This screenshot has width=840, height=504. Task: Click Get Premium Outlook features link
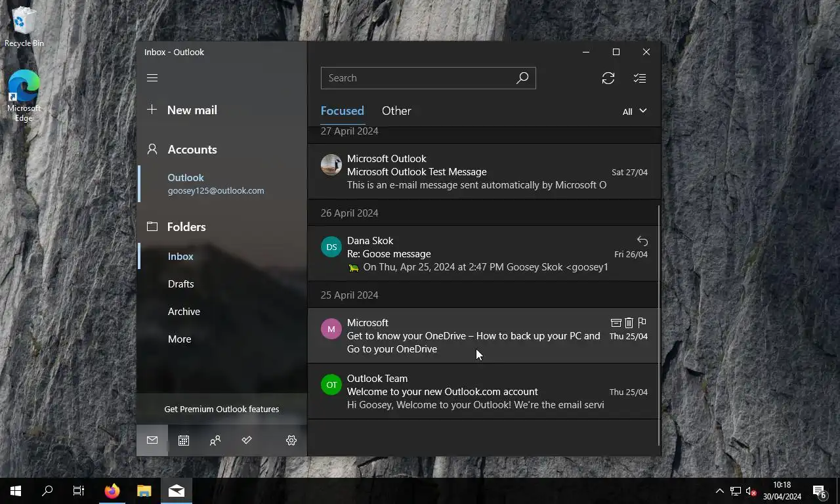pos(222,409)
